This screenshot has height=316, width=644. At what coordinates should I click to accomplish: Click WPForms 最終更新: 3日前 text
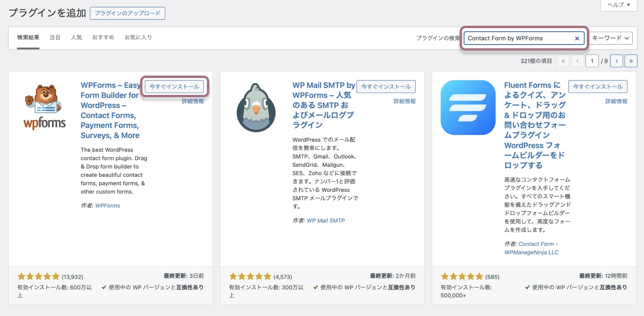[184, 276]
